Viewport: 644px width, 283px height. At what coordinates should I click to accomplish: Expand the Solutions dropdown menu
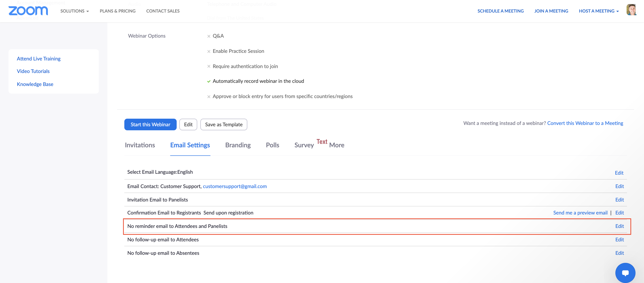tap(74, 11)
